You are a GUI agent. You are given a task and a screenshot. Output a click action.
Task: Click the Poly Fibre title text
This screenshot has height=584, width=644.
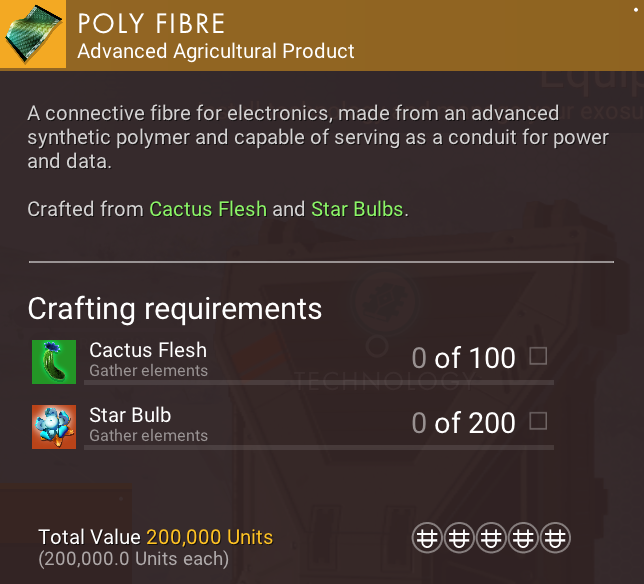(152, 23)
